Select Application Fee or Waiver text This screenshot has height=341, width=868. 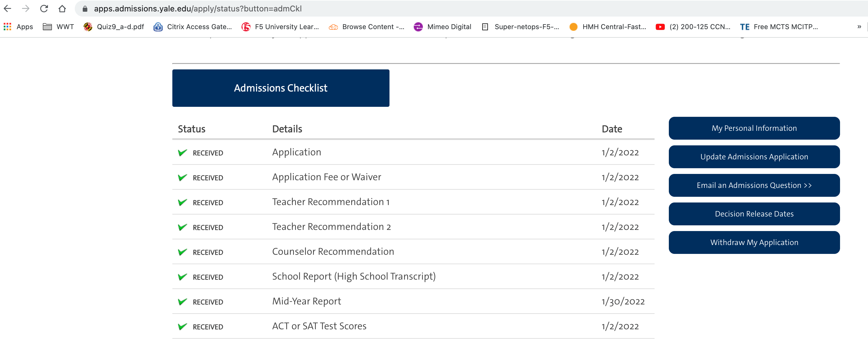(x=326, y=177)
